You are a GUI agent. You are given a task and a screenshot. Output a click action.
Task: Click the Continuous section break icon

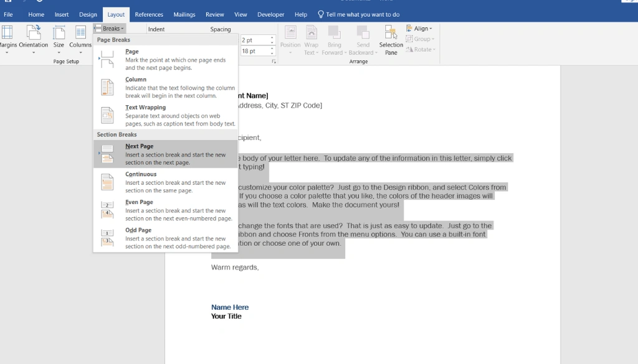[x=107, y=182]
